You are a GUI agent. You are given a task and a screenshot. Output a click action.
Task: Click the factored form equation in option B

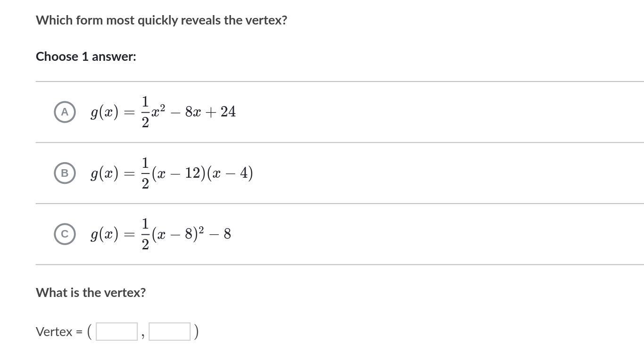172,173
